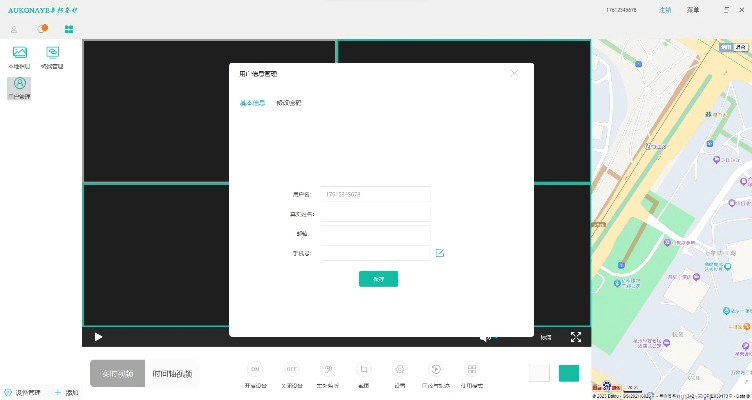The height and width of the screenshot is (400, 752).
Task: Switch to the basic info tab in dialog
Action: (x=252, y=103)
